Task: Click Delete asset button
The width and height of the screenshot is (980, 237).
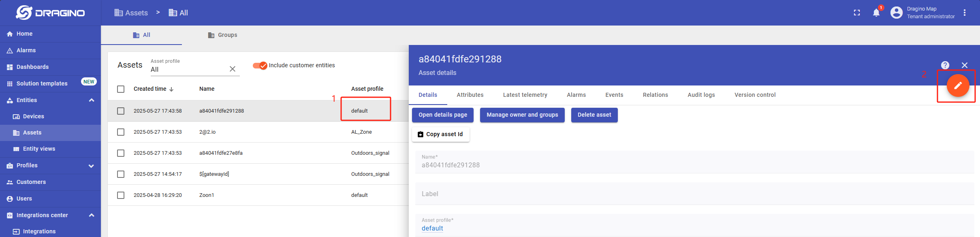Action: pos(594,115)
